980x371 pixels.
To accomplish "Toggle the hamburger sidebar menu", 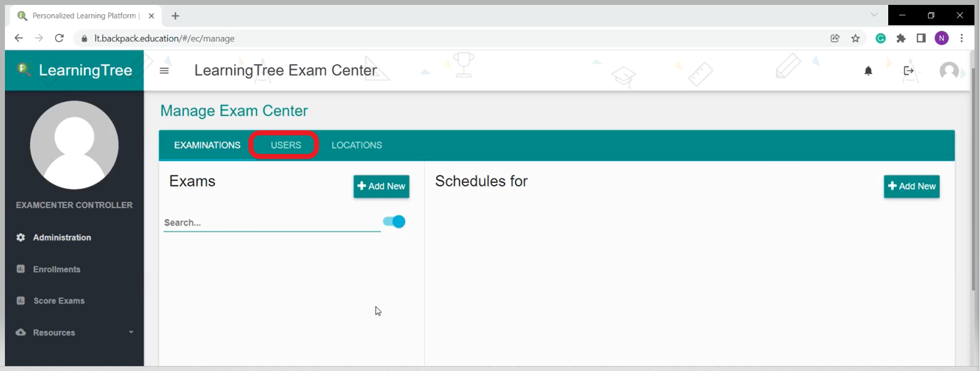I will point(164,71).
